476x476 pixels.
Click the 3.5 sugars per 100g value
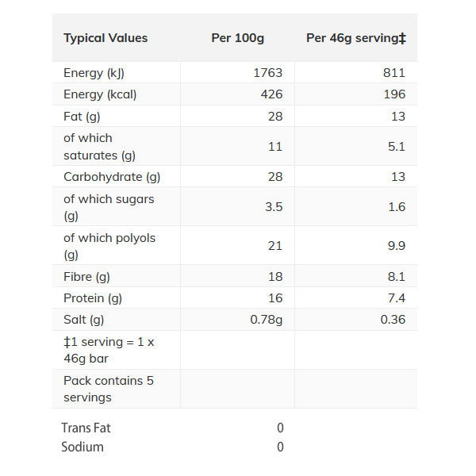272,207
